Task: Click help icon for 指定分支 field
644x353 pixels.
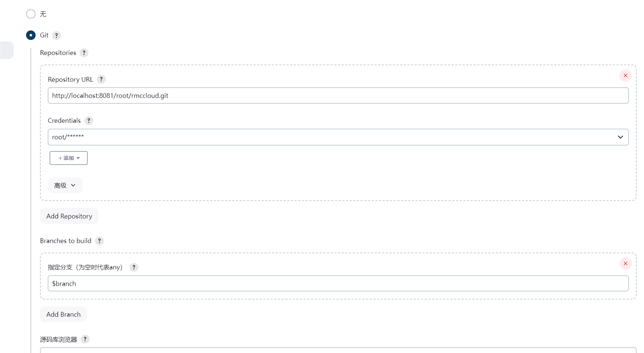Action: (x=134, y=267)
